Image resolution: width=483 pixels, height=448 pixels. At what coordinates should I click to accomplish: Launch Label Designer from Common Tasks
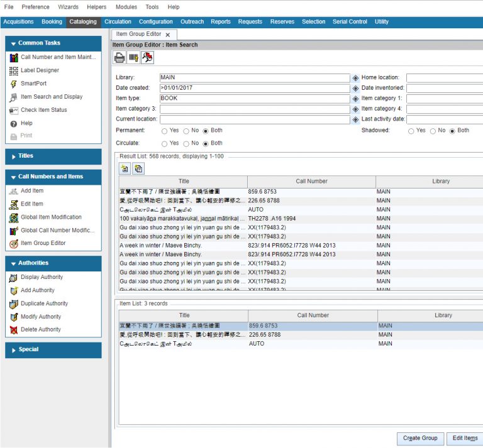[x=40, y=70]
